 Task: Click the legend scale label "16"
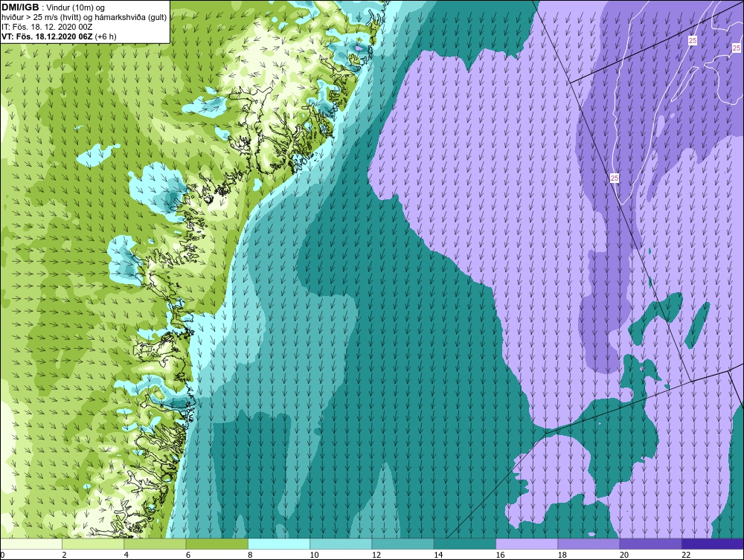coord(500,555)
